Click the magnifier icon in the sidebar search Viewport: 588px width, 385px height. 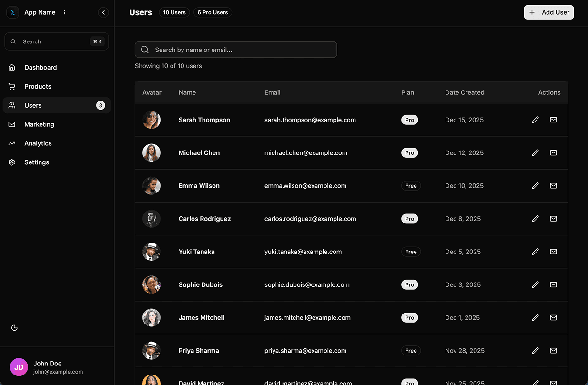pos(13,41)
